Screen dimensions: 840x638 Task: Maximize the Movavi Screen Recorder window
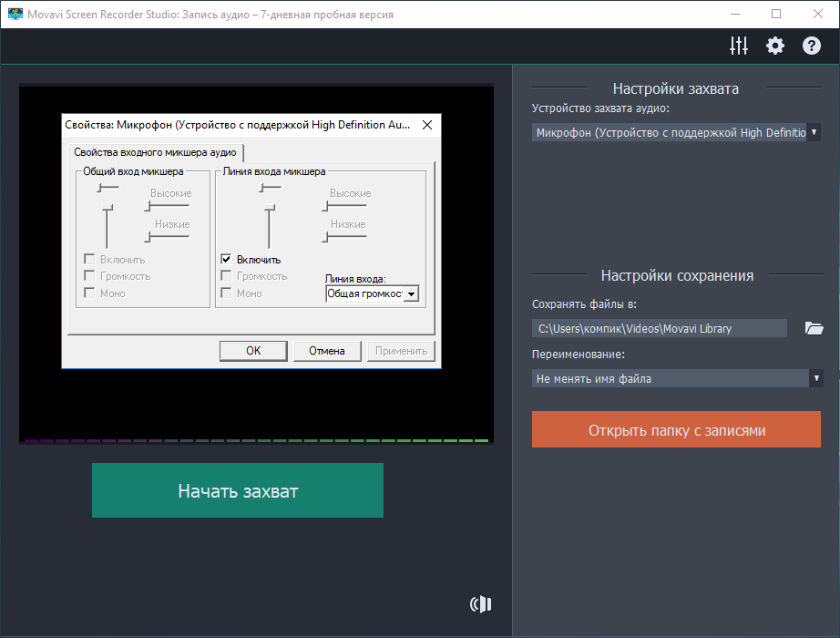pos(776,14)
